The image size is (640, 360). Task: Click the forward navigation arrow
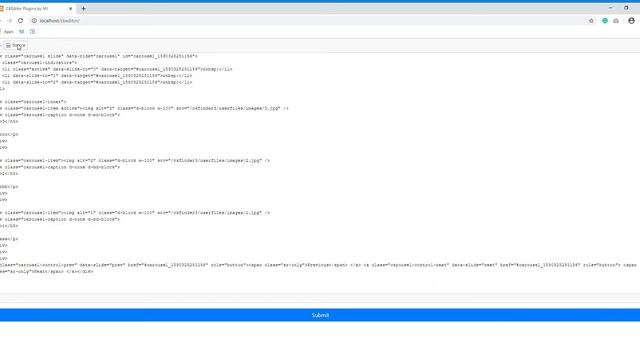click(x=9, y=20)
